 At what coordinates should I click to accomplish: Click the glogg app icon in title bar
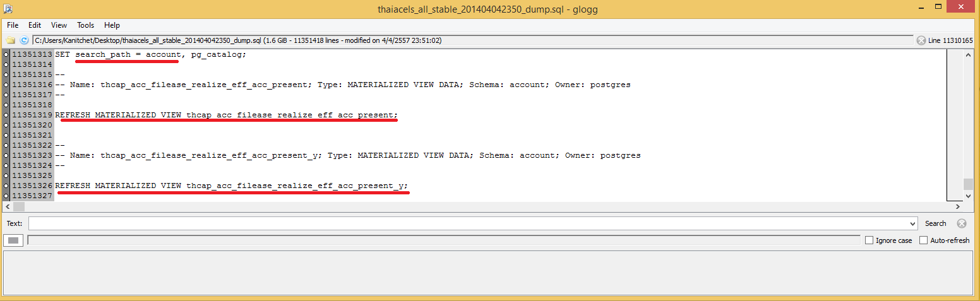8,9
